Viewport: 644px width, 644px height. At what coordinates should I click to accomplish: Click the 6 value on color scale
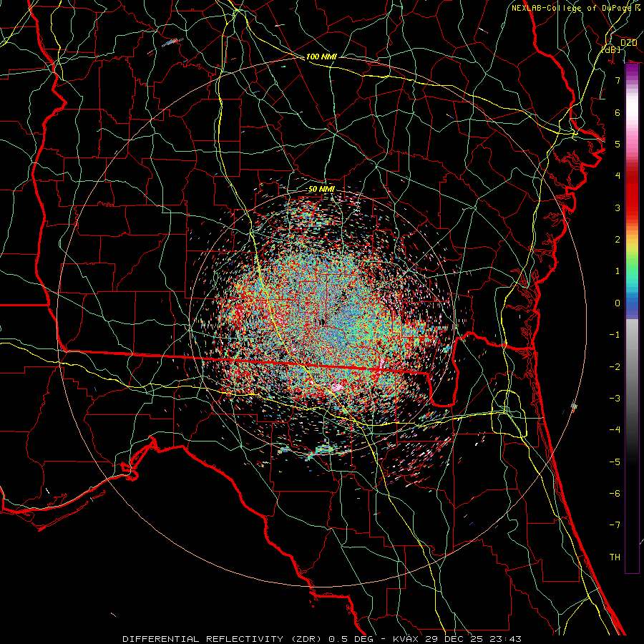(x=618, y=112)
